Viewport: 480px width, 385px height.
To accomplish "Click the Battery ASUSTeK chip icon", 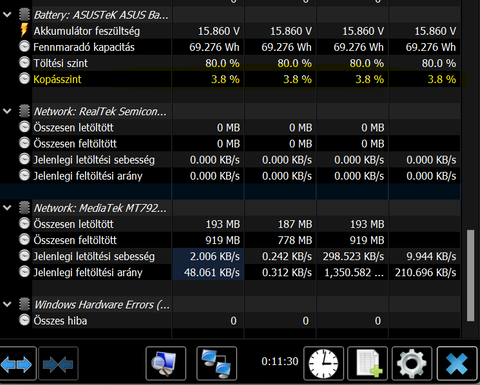I will tap(24, 15).
